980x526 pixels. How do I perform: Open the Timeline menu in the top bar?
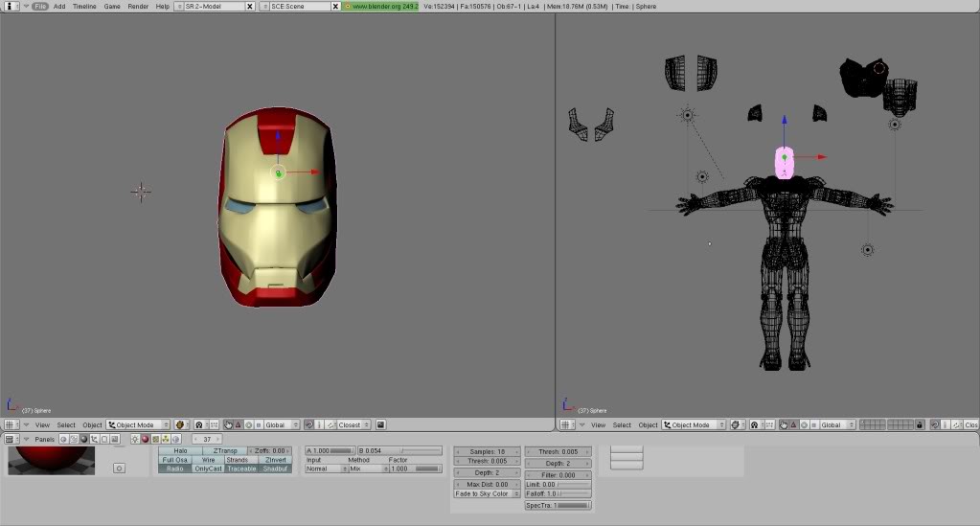(84, 6)
